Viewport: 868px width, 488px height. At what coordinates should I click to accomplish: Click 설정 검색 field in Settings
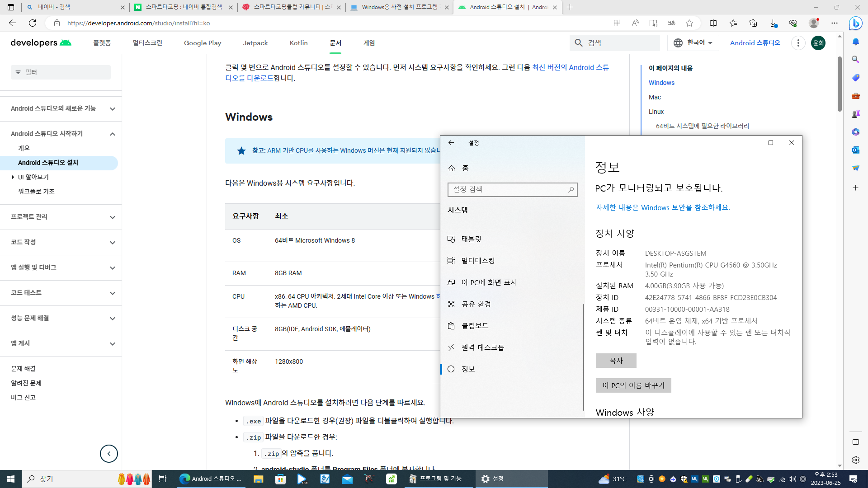pos(512,190)
